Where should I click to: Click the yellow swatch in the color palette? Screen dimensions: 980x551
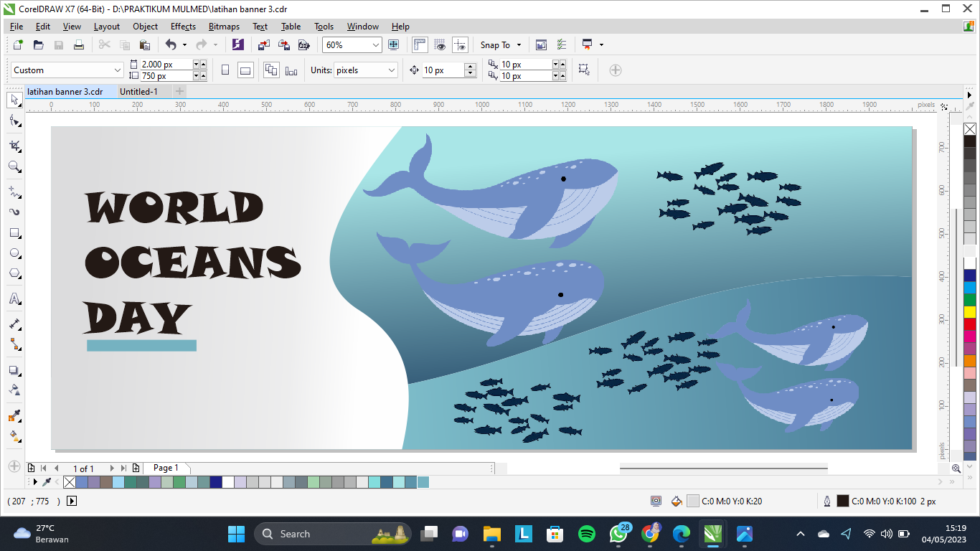click(970, 312)
